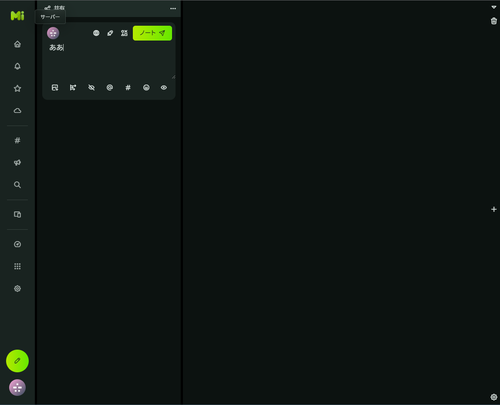Open search magnifier in sidebar
This screenshot has width=500, height=405.
pos(17,185)
